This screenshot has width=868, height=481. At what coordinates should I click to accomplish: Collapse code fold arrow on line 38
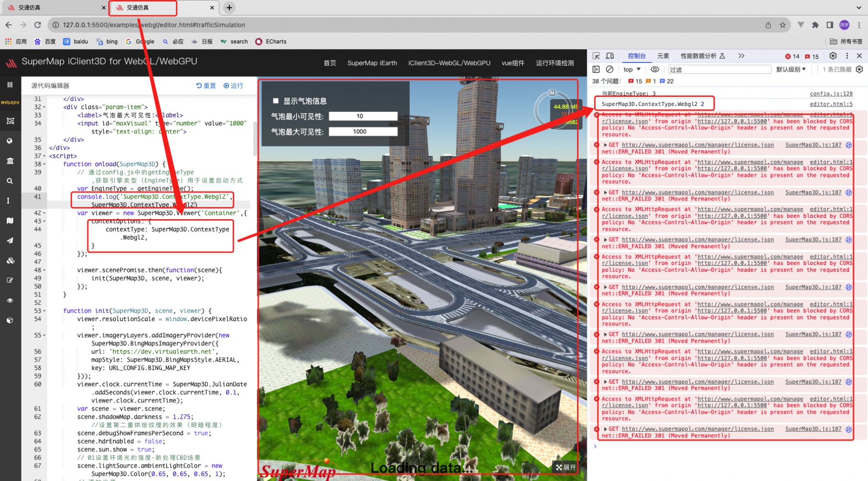pyautogui.click(x=44, y=164)
